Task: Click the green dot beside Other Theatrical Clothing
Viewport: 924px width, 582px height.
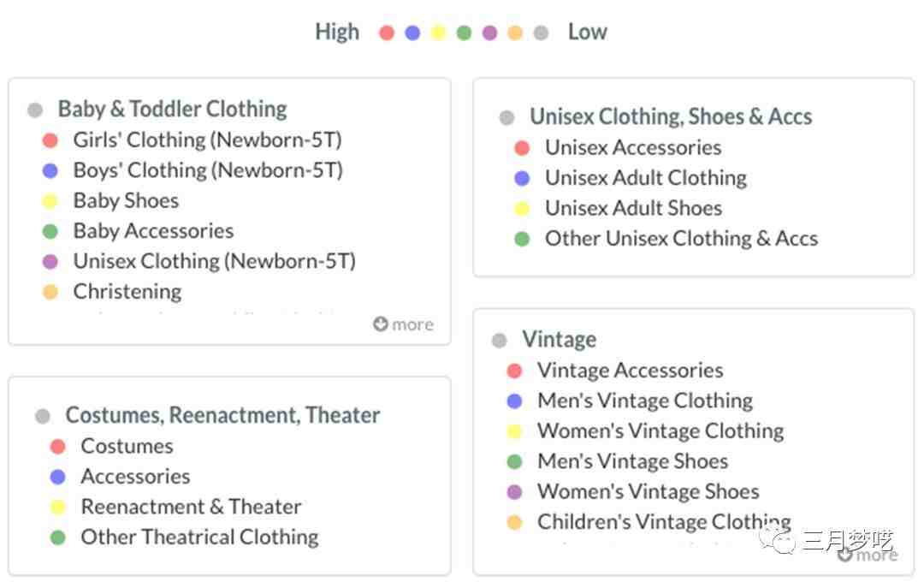Action: (x=58, y=537)
